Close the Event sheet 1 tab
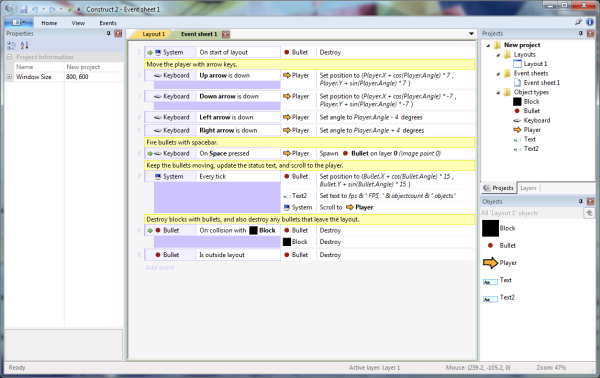This screenshot has width=600, height=378. [x=226, y=34]
